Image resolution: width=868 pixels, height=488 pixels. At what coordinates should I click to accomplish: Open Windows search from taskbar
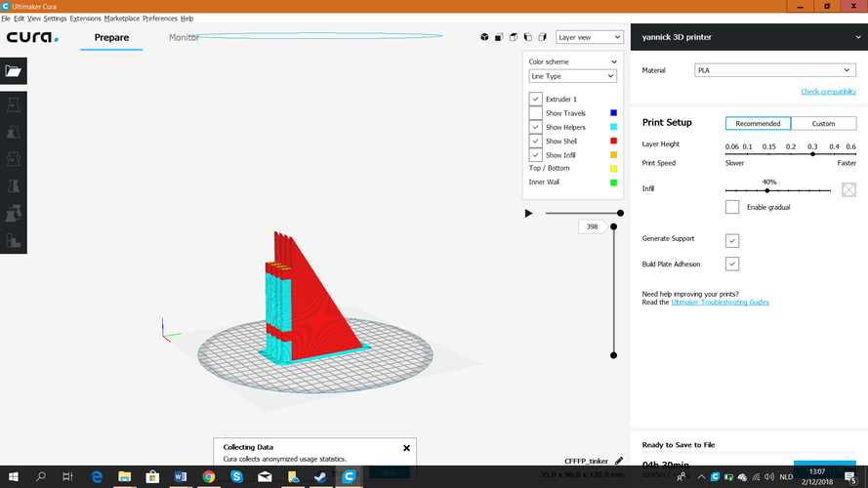click(x=40, y=476)
